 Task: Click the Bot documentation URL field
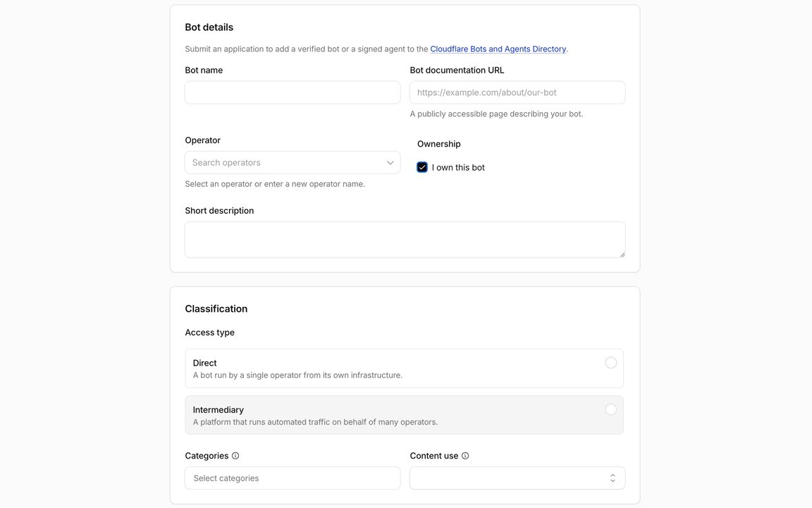517,92
